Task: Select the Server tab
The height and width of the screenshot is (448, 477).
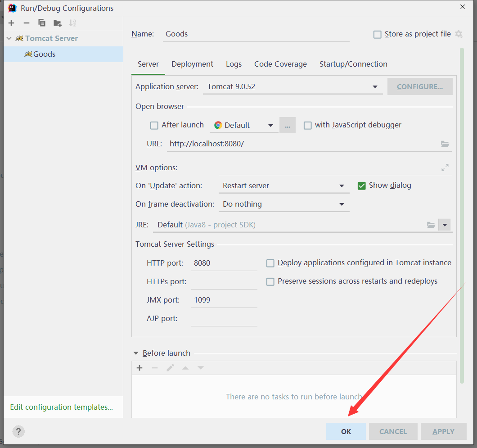Action: click(x=148, y=64)
